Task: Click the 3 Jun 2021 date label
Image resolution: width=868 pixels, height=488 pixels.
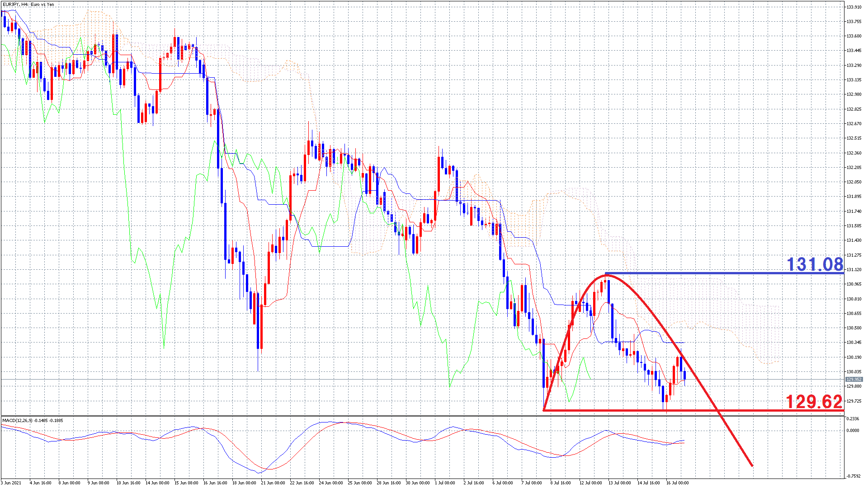Action: coord(11,483)
